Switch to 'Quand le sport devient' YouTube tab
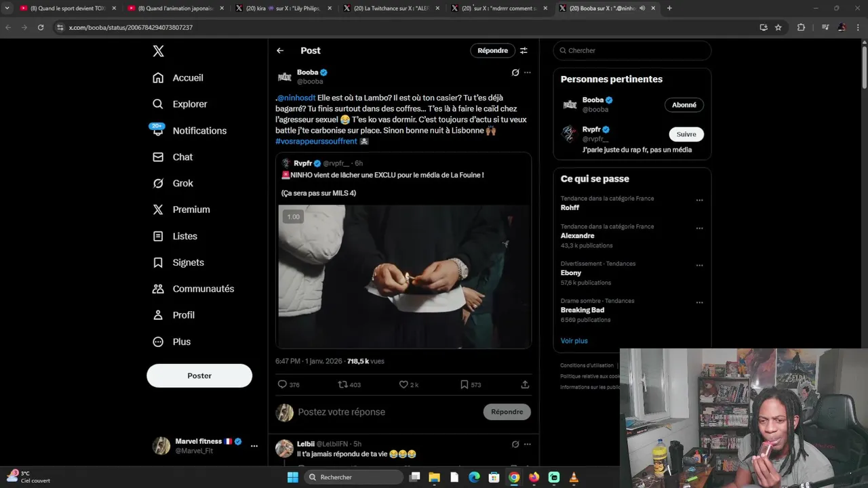 coord(67,8)
